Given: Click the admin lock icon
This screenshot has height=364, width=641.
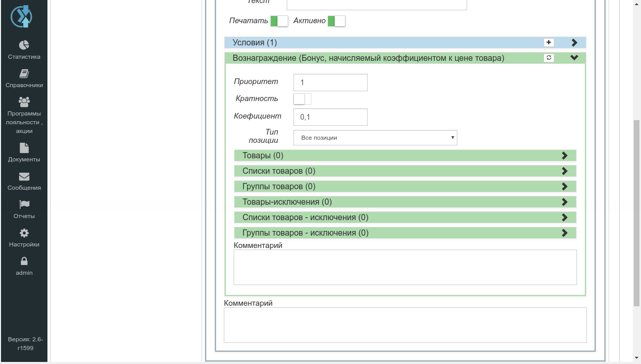Looking at the screenshot, I should [24, 261].
